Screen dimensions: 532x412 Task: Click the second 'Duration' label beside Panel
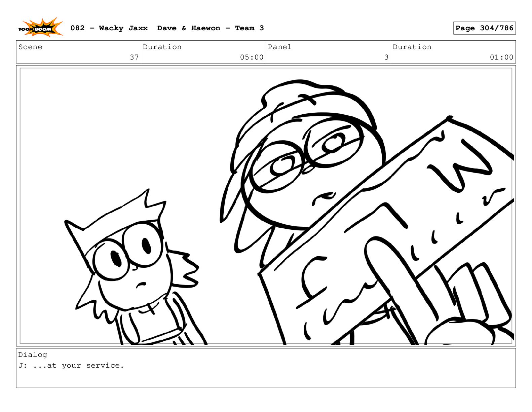[412, 47]
